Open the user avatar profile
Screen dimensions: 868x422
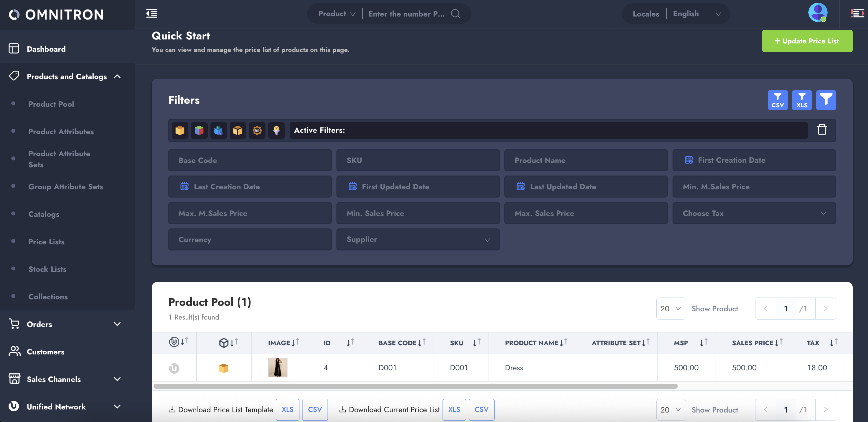[x=818, y=13]
